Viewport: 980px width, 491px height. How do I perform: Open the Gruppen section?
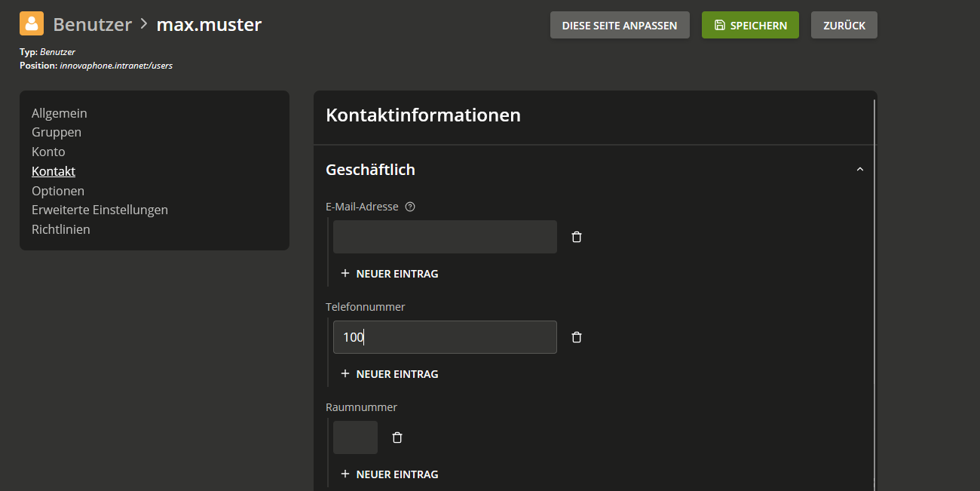[57, 132]
